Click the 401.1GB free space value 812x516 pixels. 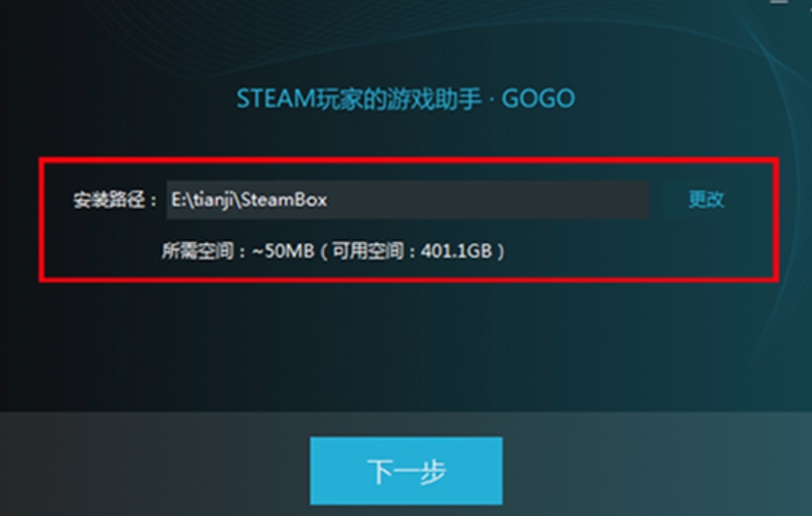click(456, 252)
